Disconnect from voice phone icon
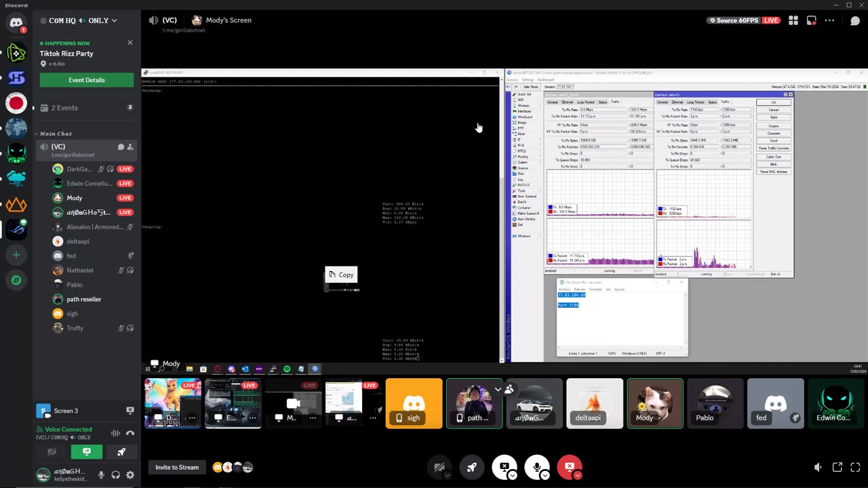The width and height of the screenshot is (868, 488). [130, 433]
